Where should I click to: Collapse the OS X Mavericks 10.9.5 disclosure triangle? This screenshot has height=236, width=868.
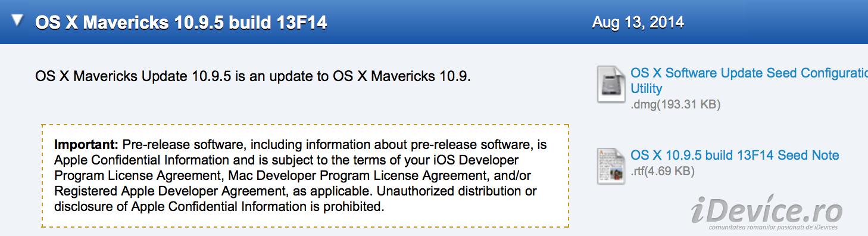pyautogui.click(x=17, y=21)
